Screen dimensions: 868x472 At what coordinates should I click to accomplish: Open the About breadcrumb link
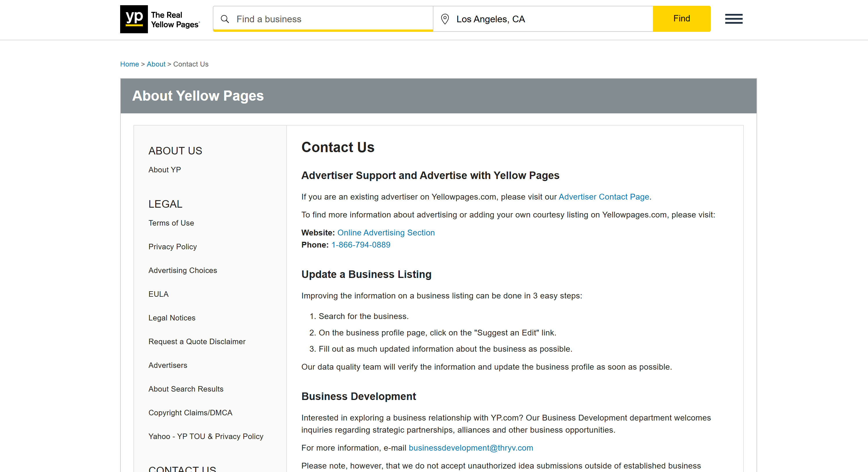(x=156, y=64)
